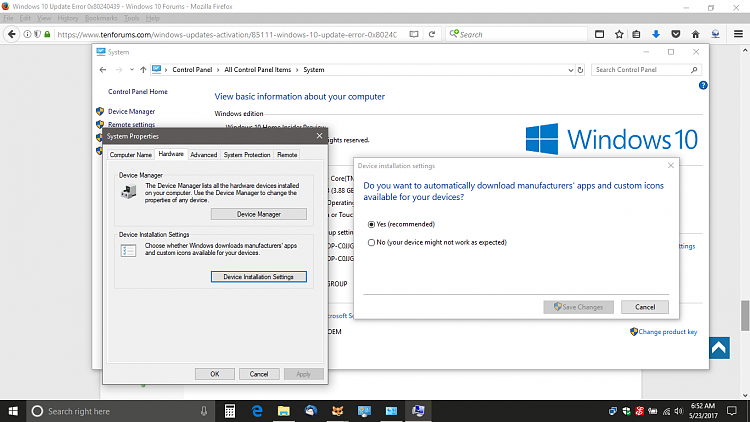Click OK in System Properties
The height and width of the screenshot is (422, 750).
pos(215,374)
